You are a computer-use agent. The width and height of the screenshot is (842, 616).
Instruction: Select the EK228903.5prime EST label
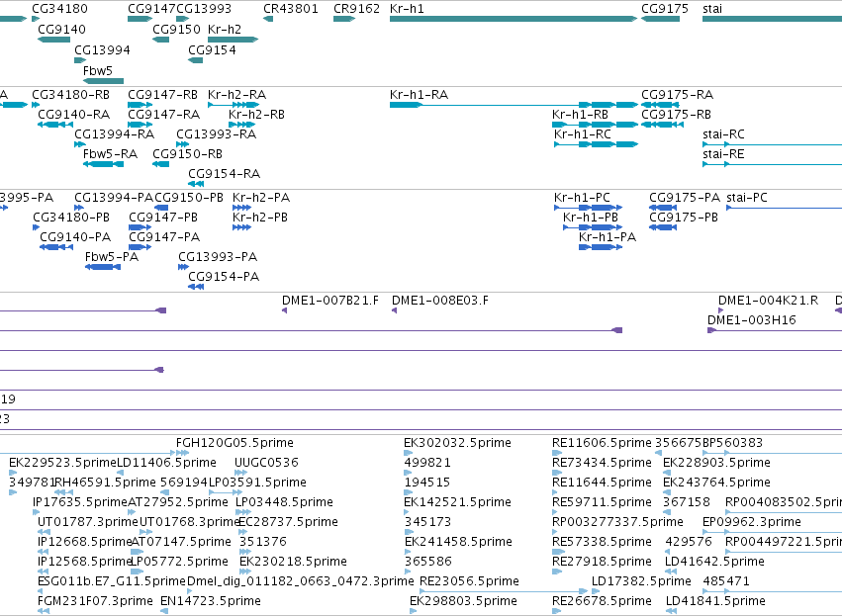(x=716, y=463)
